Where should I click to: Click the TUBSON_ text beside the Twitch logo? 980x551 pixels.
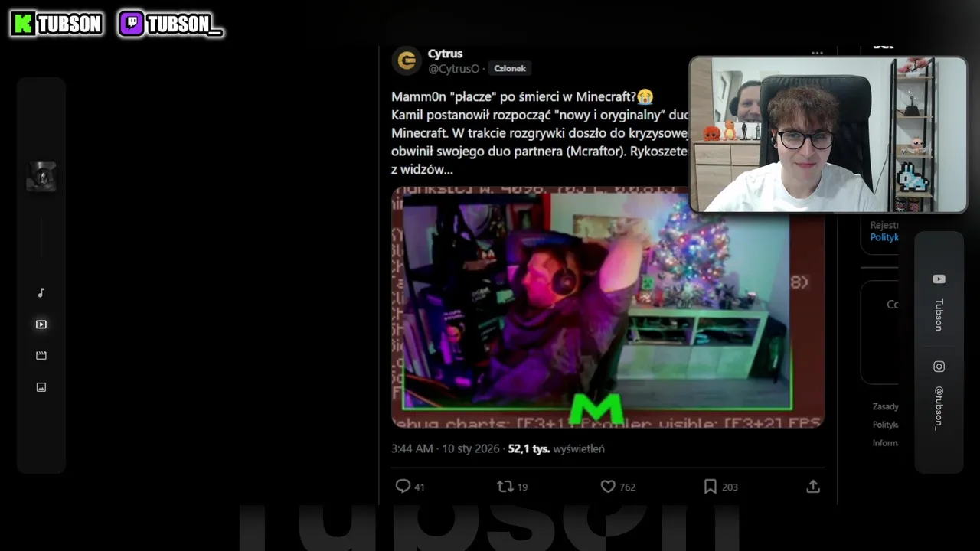(x=184, y=24)
